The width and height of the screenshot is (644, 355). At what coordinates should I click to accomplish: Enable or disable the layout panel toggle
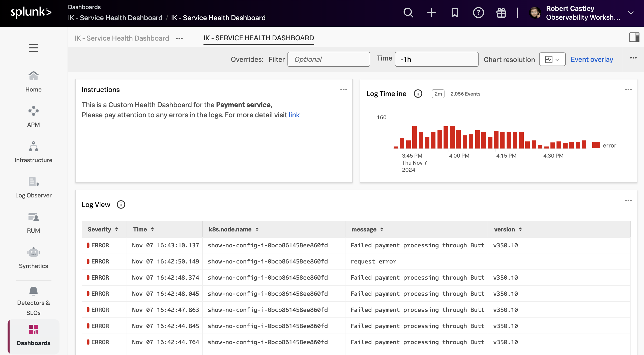tap(634, 37)
